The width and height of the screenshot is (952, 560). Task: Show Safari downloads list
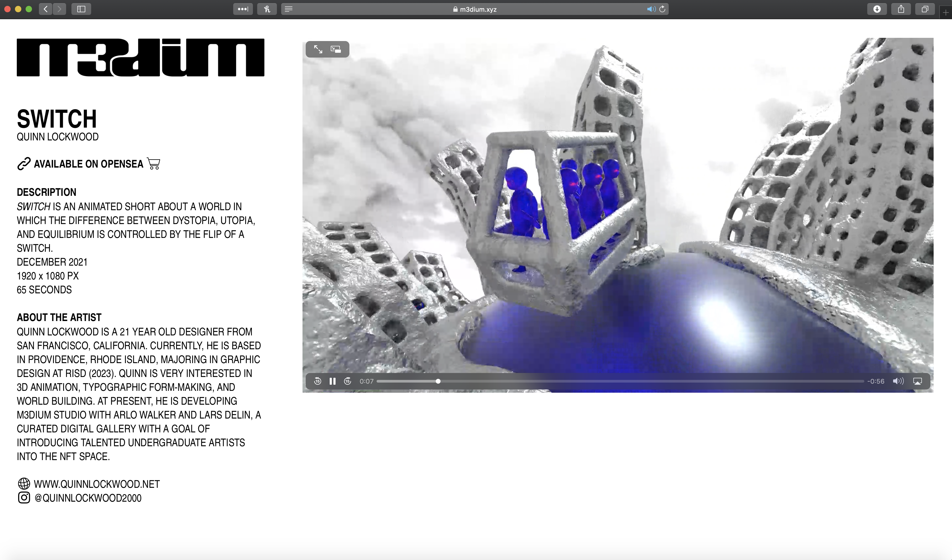tap(877, 9)
